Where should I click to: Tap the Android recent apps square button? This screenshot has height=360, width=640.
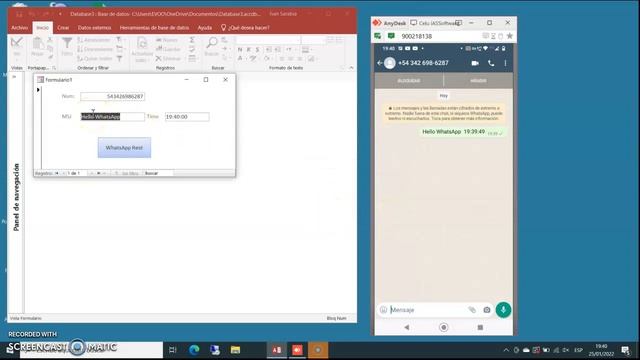coord(480,327)
